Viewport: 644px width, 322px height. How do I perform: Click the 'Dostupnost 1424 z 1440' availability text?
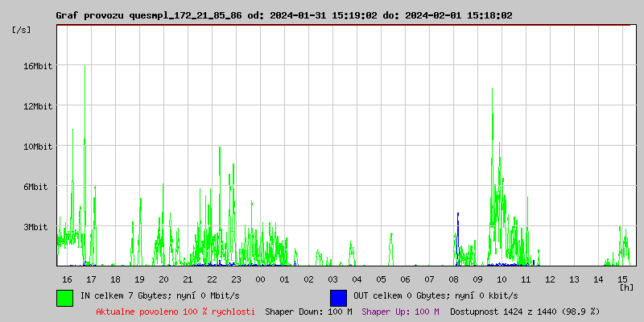tap(525, 312)
